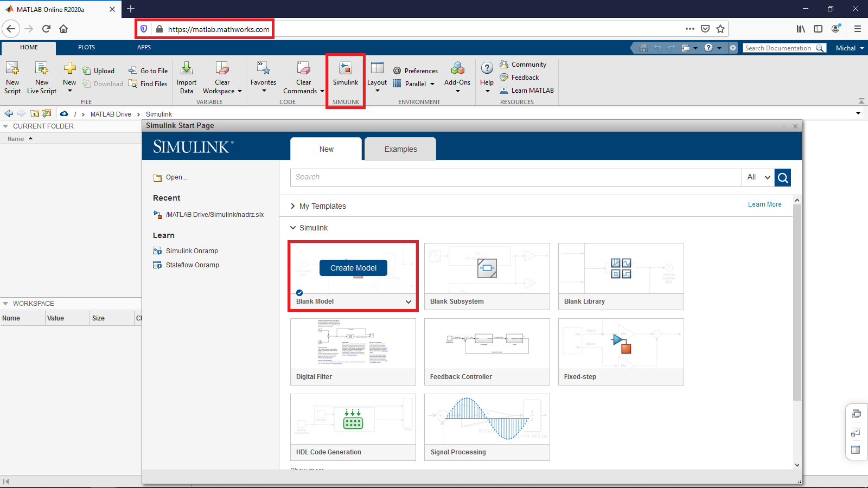Click MATLAB Drive in the path bar

click(x=111, y=114)
